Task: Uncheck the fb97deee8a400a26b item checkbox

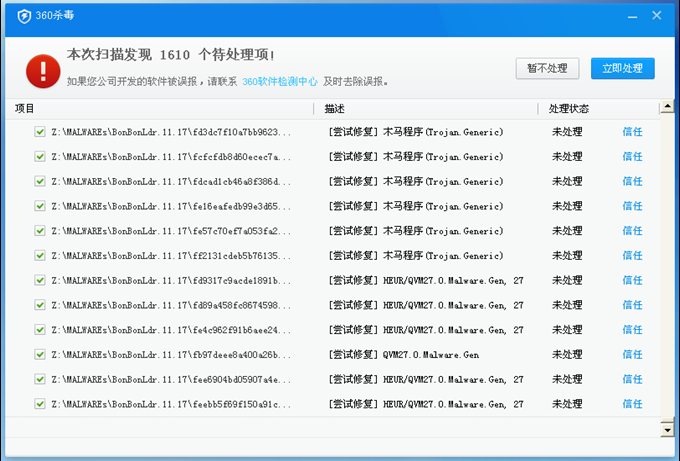Action: 40,354
